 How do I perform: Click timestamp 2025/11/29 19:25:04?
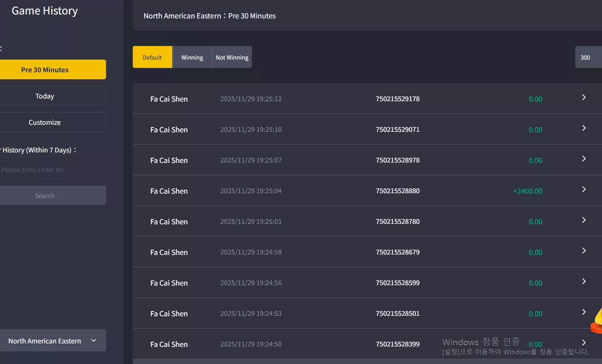click(251, 191)
